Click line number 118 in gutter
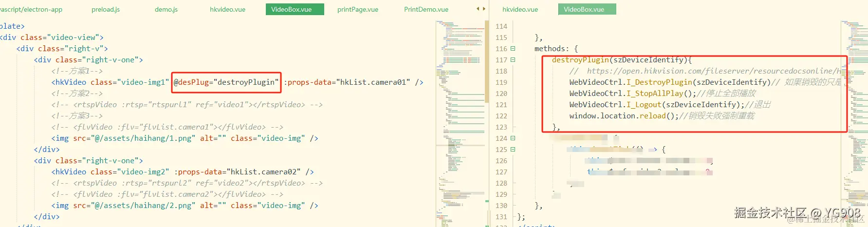This screenshot has width=868, height=227. click(501, 71)
